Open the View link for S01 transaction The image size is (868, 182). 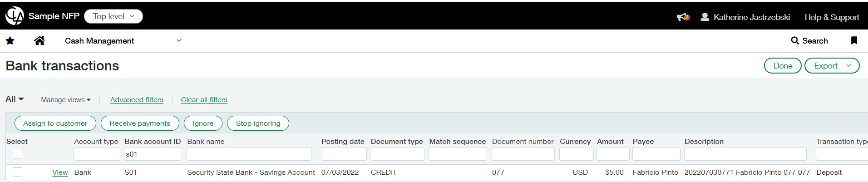[60, 172]
